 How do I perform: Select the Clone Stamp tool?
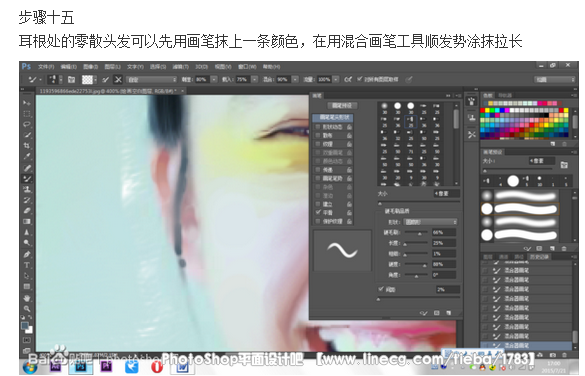(x=27, y=189)
